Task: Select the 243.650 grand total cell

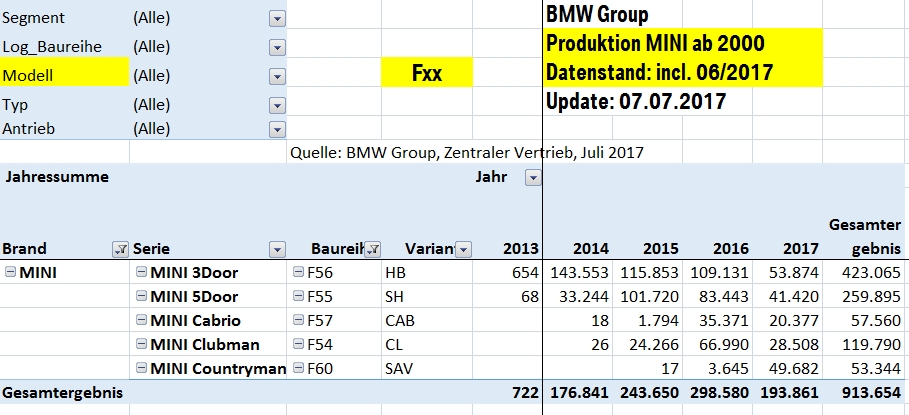Action: 648,392
